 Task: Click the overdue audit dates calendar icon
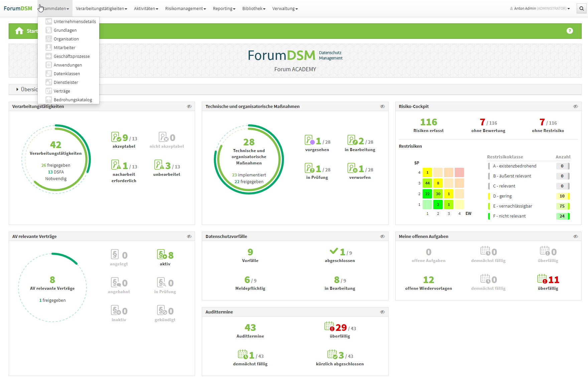pyautogui.click(x=329, y=327)
